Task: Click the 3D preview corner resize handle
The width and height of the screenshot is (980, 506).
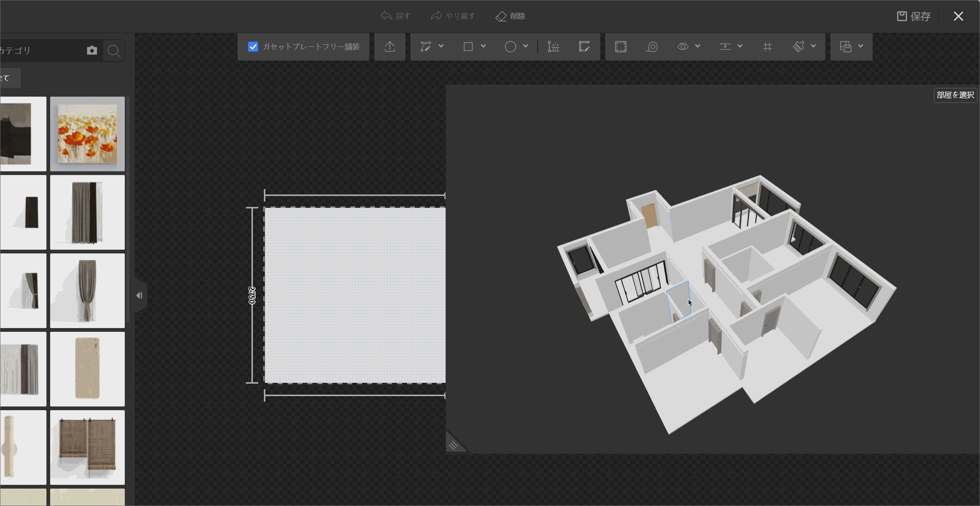Action: (x=454, y=444)
